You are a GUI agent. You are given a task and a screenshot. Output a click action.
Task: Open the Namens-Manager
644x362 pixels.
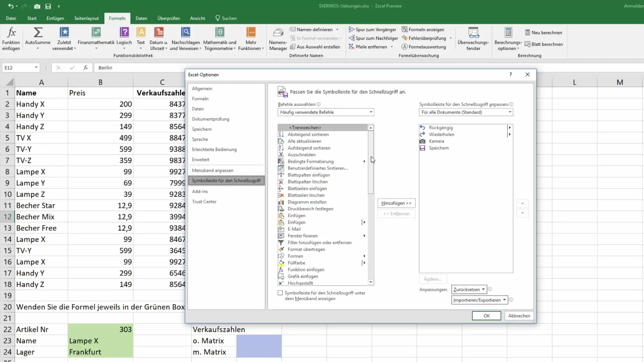(278, 39)
